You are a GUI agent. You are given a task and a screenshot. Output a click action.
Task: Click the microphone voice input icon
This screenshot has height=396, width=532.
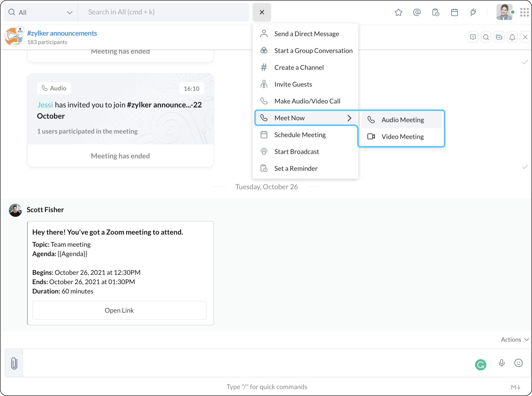(x=502, y=363)
